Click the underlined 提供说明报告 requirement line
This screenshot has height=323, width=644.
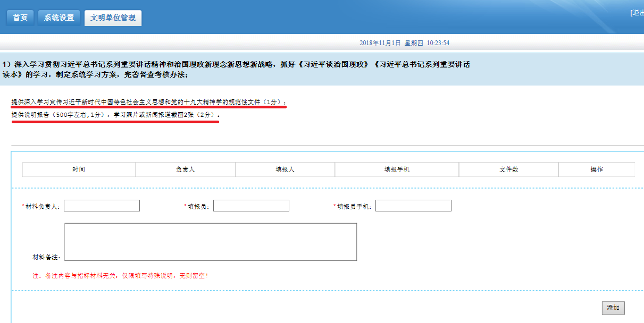114,115
